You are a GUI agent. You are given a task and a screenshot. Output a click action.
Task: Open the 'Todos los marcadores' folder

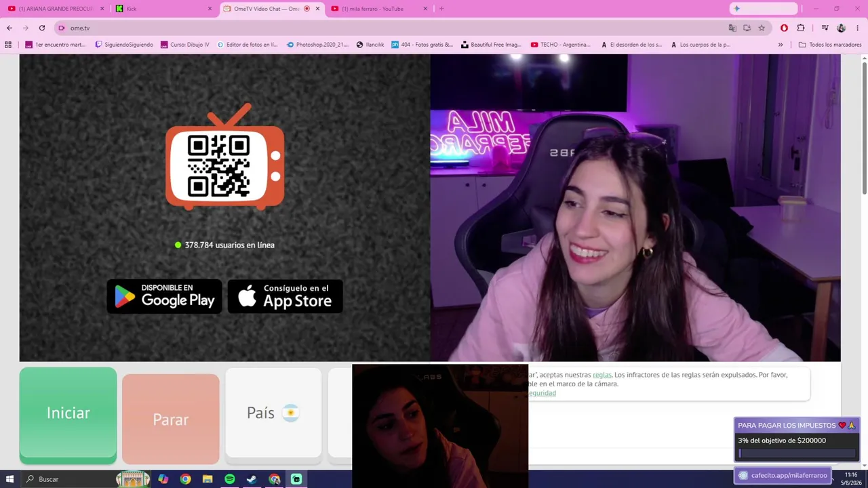[x=830, y=45]
